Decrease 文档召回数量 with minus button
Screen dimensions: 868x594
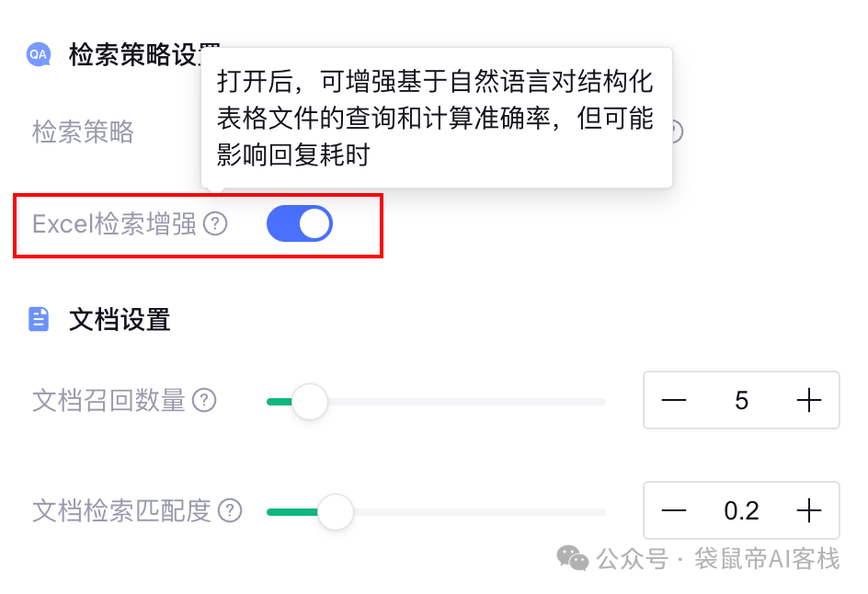(x=674, y=401)
